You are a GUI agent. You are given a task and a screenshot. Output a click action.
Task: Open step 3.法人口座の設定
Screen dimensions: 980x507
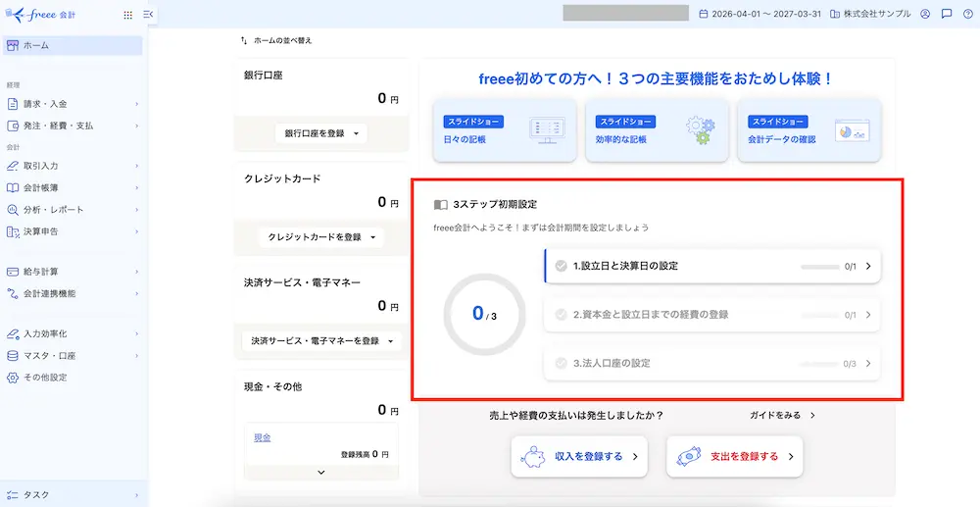[712, 363]
